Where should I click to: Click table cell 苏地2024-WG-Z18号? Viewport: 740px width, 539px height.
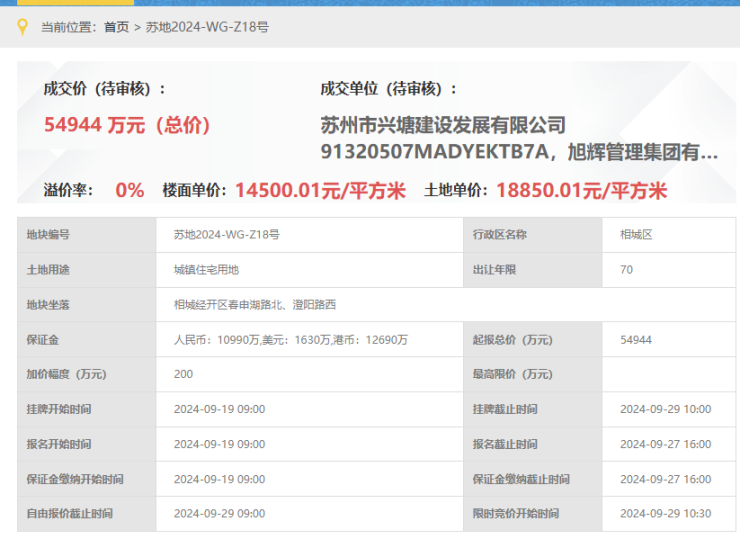[310, 235]
